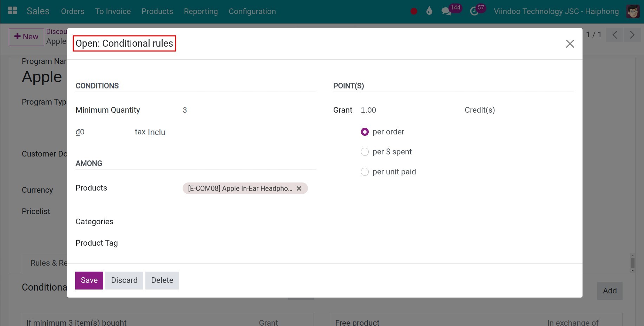Open the user avatar menu

[x=633, y=12]
